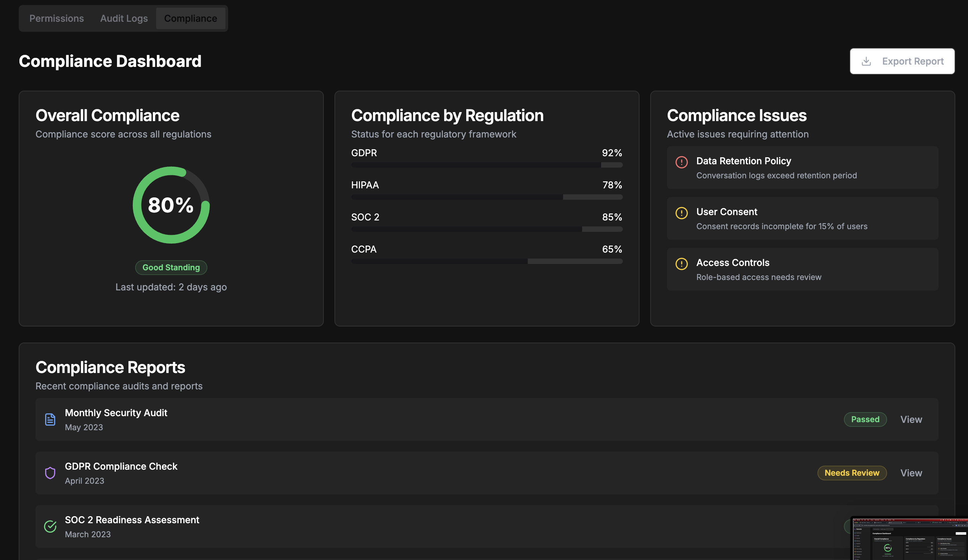The width and height of the screenshot is (968, 560).
Task: Click the warning icon on Access Controls issue
Action: (681, 264)
